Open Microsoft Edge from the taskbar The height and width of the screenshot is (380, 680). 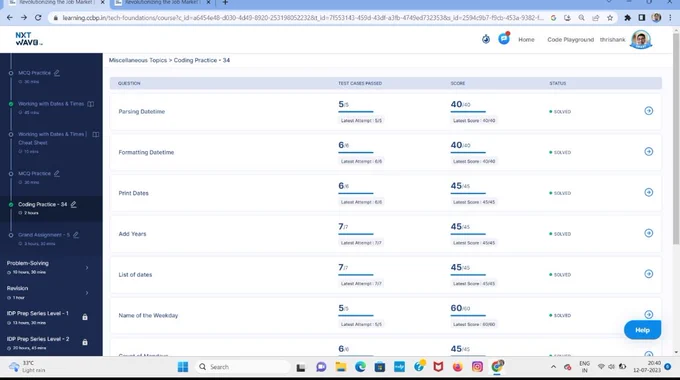click(x=360, y=367)
